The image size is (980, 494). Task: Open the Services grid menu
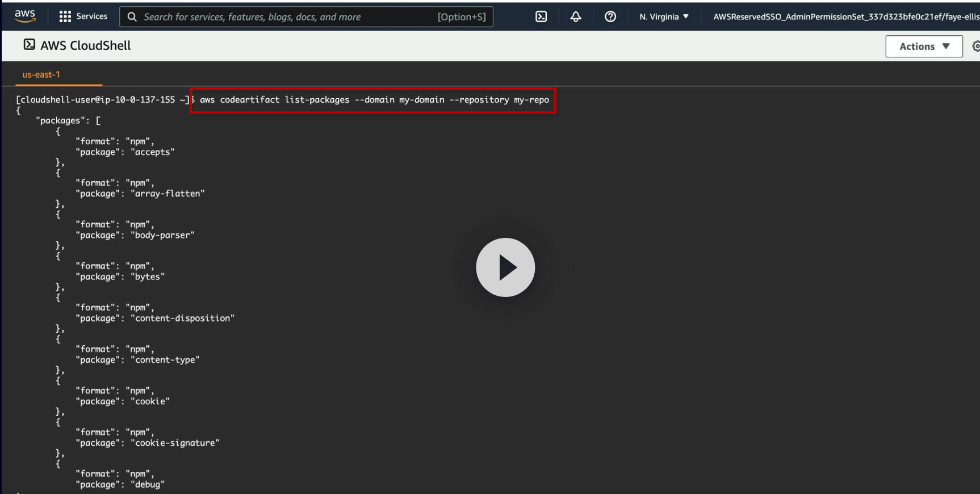(x=65, y=16)
